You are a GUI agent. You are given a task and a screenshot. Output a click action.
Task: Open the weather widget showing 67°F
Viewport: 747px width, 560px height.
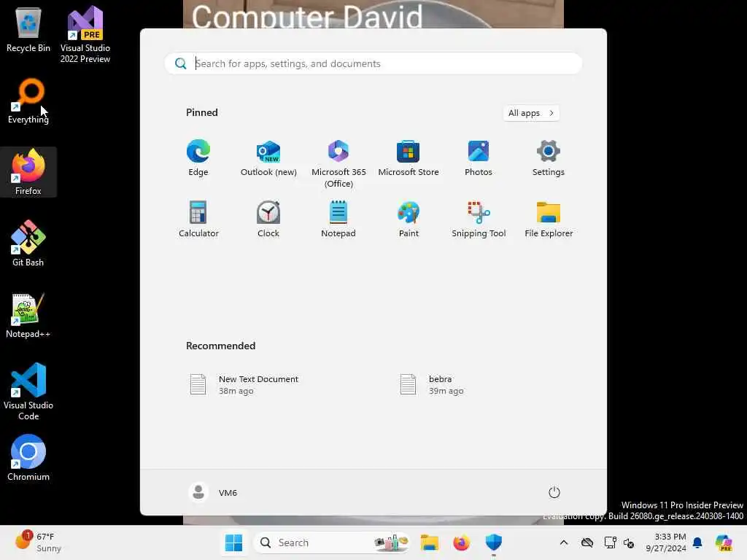[x=38, y=542]
